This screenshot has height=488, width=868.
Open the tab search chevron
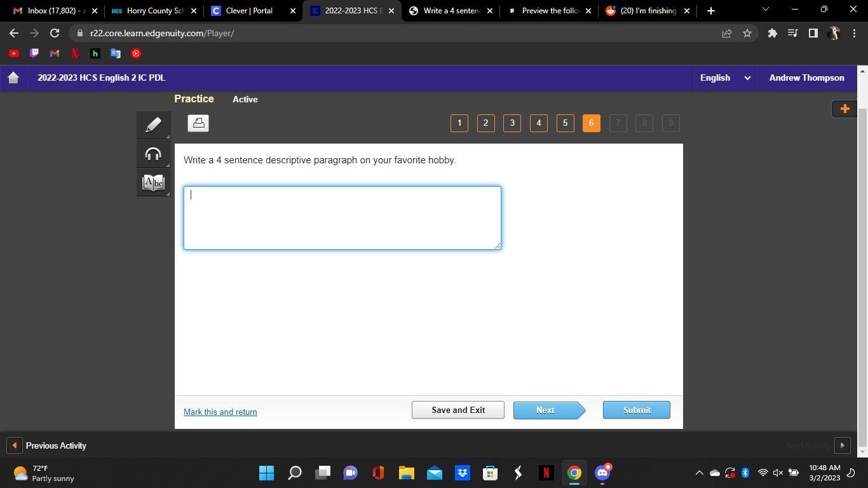click(x=765, y=10)
